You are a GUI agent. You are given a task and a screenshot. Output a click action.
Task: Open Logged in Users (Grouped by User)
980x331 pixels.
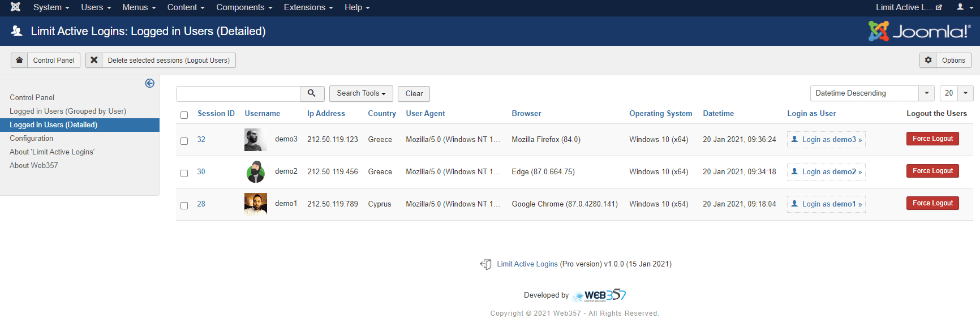pyautogui.click(x=68, y=111)
